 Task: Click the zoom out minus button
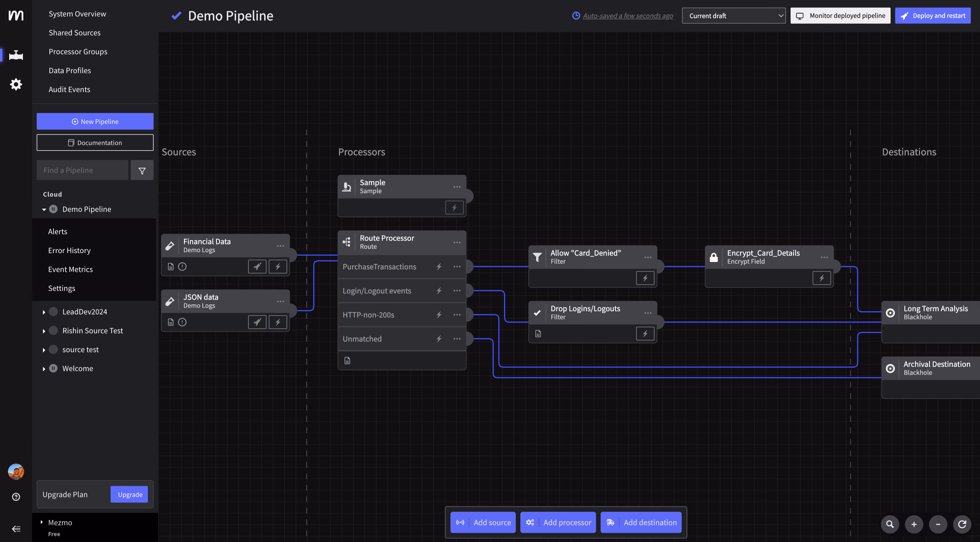938,524
